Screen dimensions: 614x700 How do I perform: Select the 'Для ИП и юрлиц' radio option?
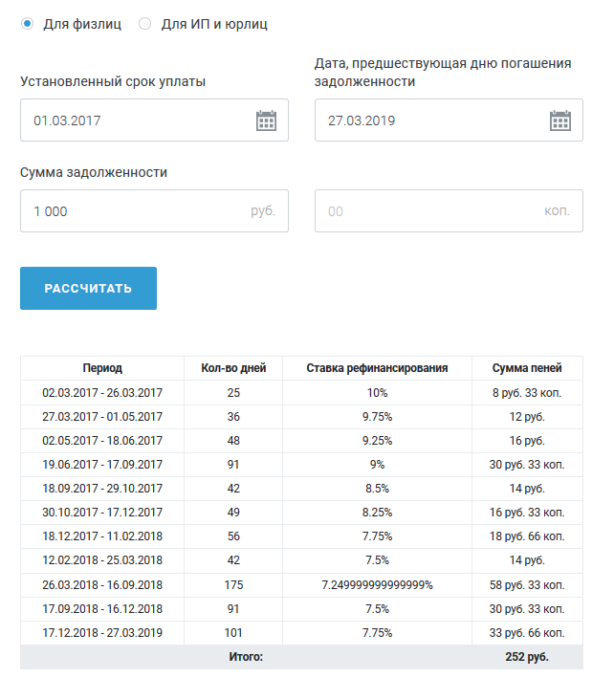point(144,24)
